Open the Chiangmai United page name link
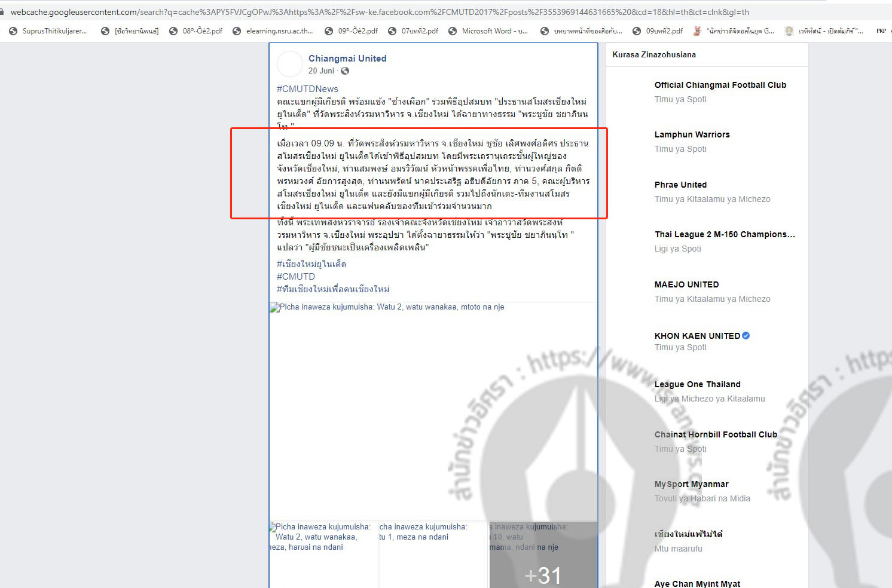Screen dimensions: 892x588 coord(347,59)
